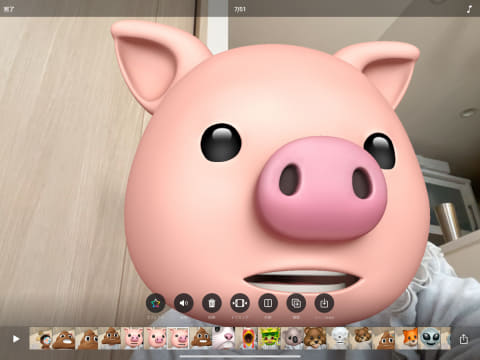The height and width of the screenshot is (360, 480).
Task: Open the music note menu
Action: (x=469, y=9)
